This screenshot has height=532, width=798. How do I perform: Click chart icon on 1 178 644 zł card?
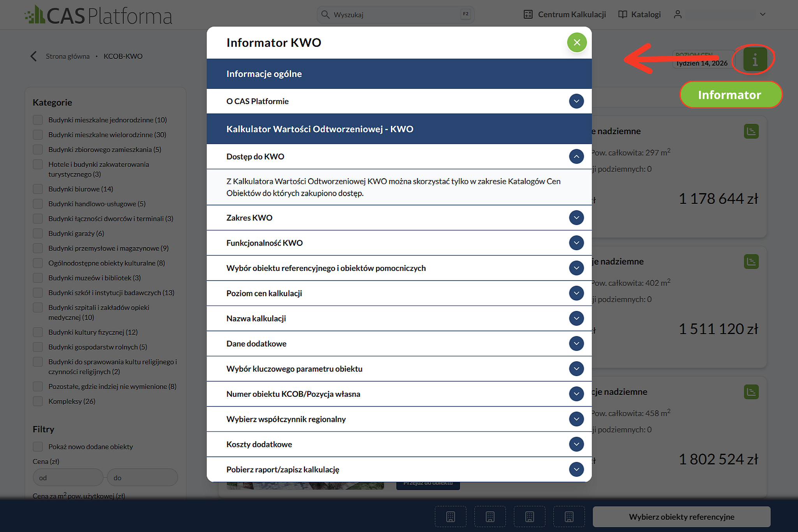pos(751,131)
